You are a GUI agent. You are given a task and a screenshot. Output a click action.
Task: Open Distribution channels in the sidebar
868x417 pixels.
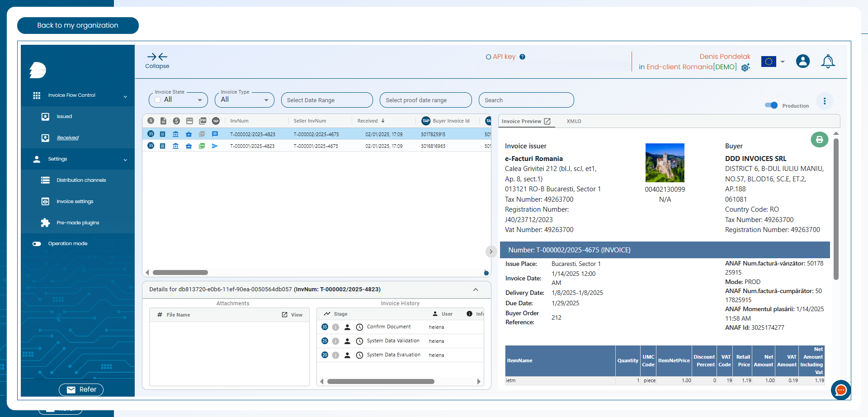pos(81,180)
